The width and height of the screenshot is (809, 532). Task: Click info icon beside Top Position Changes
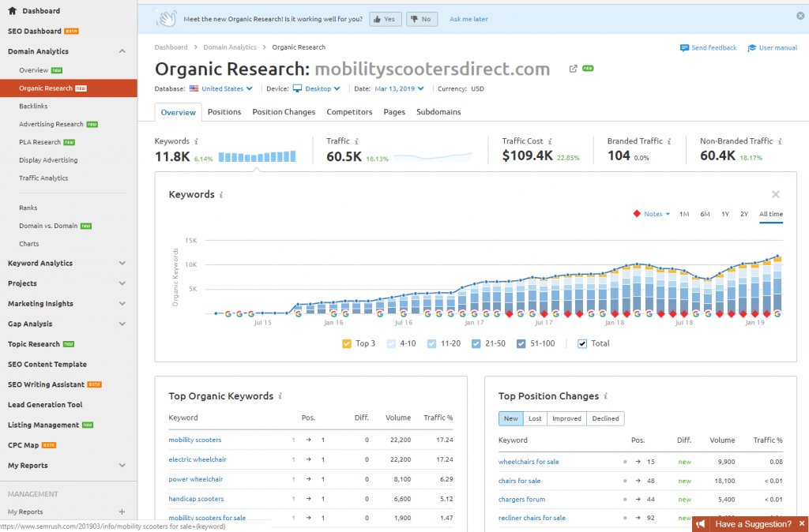coord(604,396)
